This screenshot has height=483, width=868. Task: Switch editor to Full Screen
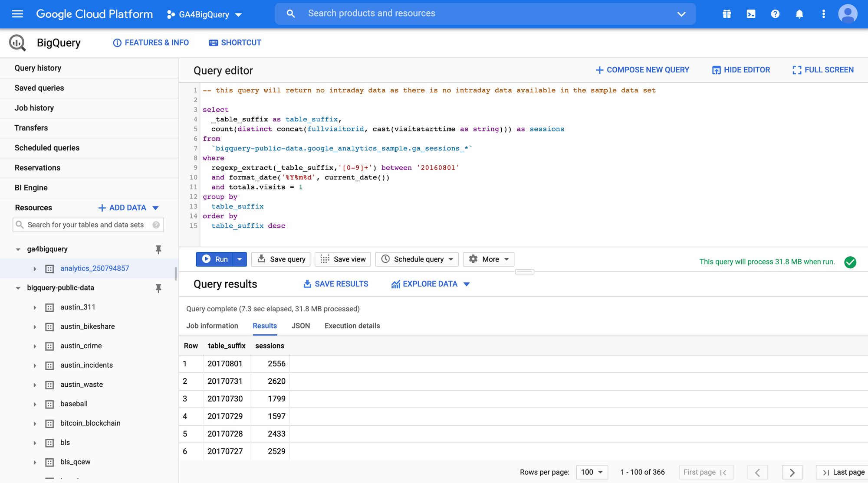click(823, 70)
